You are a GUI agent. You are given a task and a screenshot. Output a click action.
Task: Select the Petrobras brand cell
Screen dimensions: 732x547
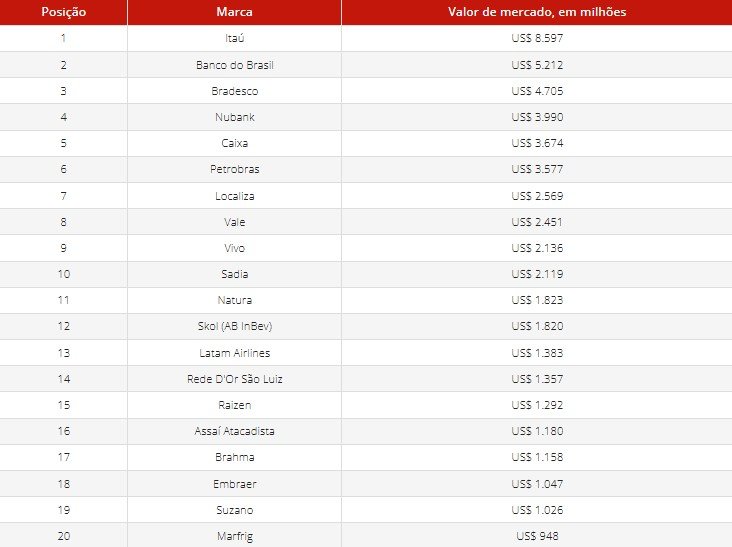click(234, 169)
